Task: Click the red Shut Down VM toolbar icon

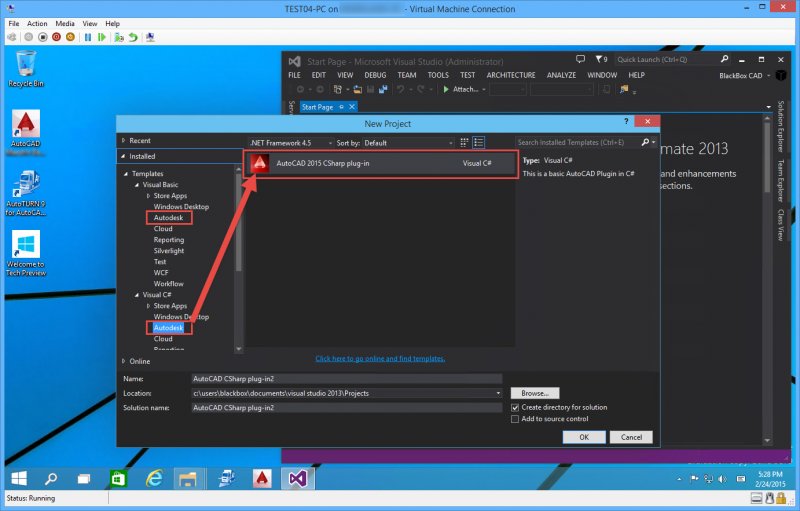Action: pos(57,37)
